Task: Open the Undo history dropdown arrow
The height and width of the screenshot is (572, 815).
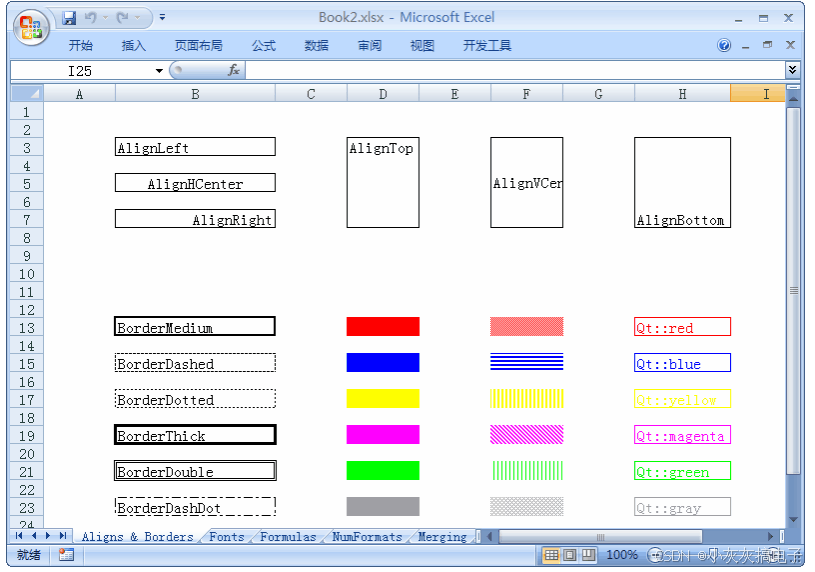Action: click(x=106, y=18)
